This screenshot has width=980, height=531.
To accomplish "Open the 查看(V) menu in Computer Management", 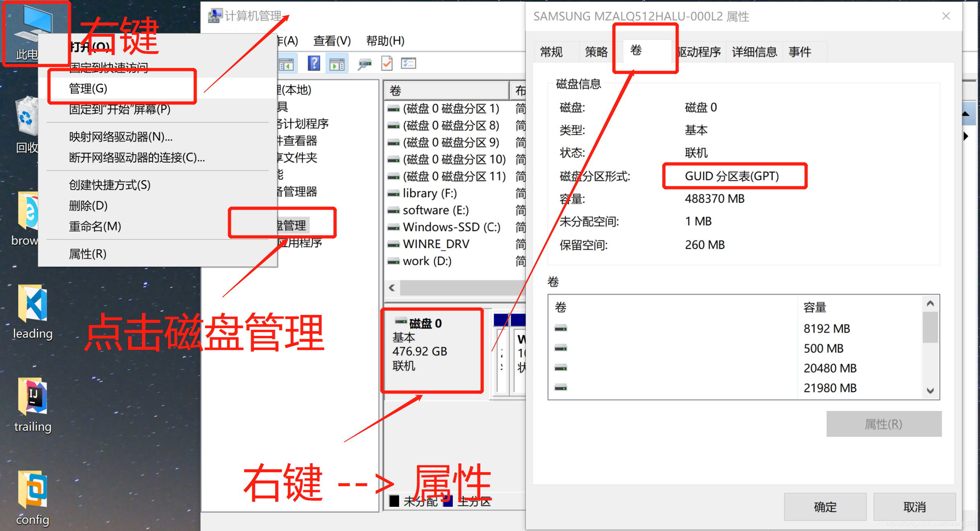I will [x=332, y=41].
